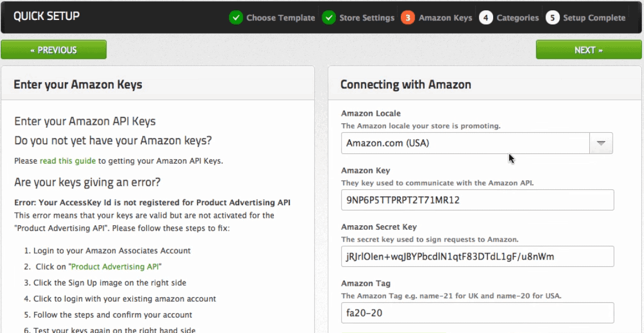Go to the Choose Template step

(x=281, y=18)
